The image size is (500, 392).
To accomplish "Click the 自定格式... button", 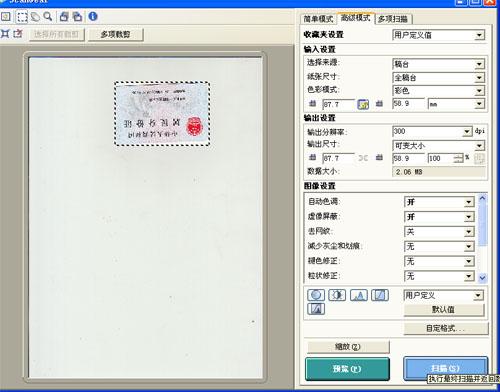I will 446,329.
